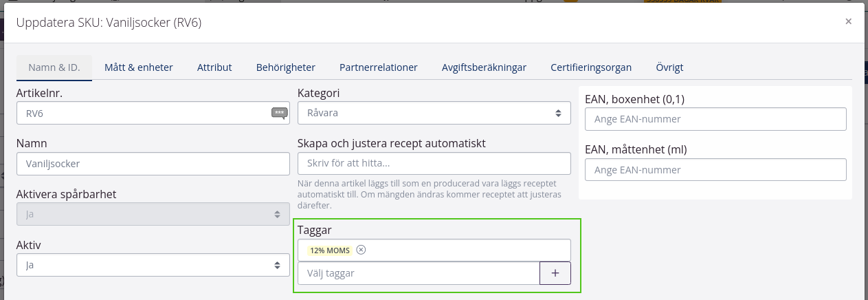Click the dialog title Uppdatera SKU: Vaniljsocker
Image resolution: width=868 pixels, height=300 pixels.
click(109, 23)
